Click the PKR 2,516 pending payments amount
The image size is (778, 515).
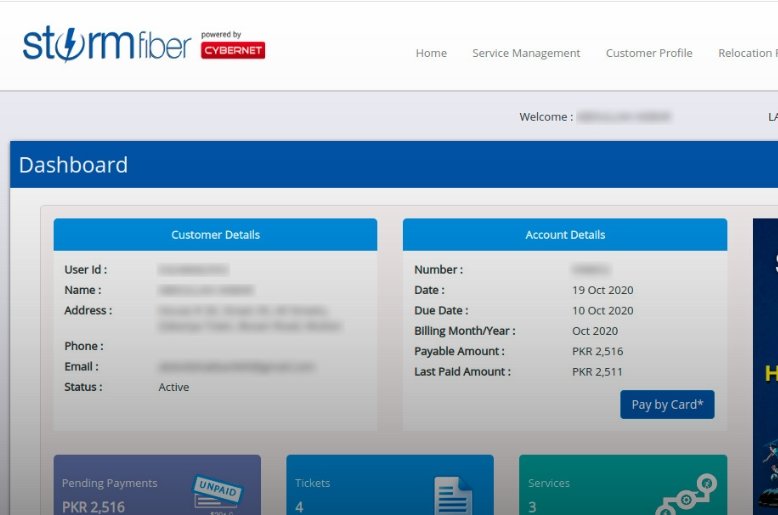point(93,507)
